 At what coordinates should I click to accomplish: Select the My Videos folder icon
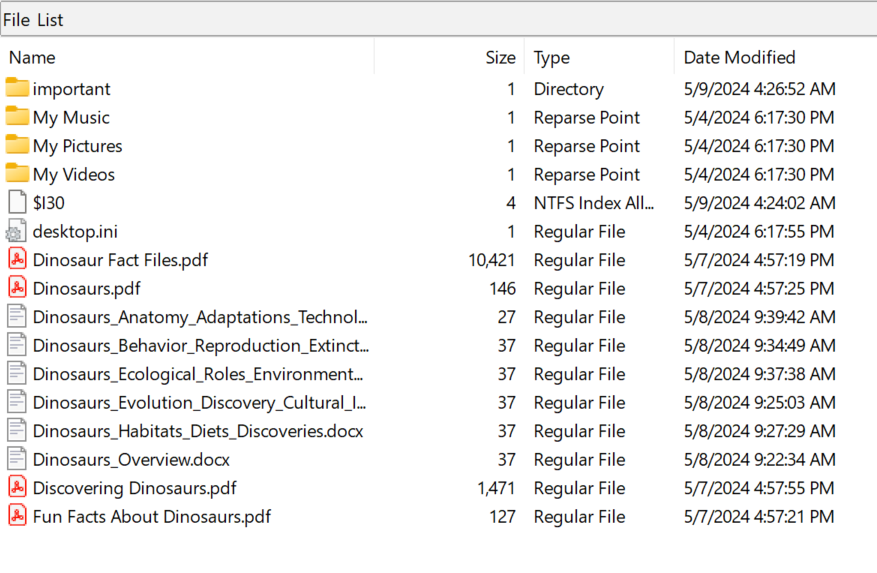17,174
